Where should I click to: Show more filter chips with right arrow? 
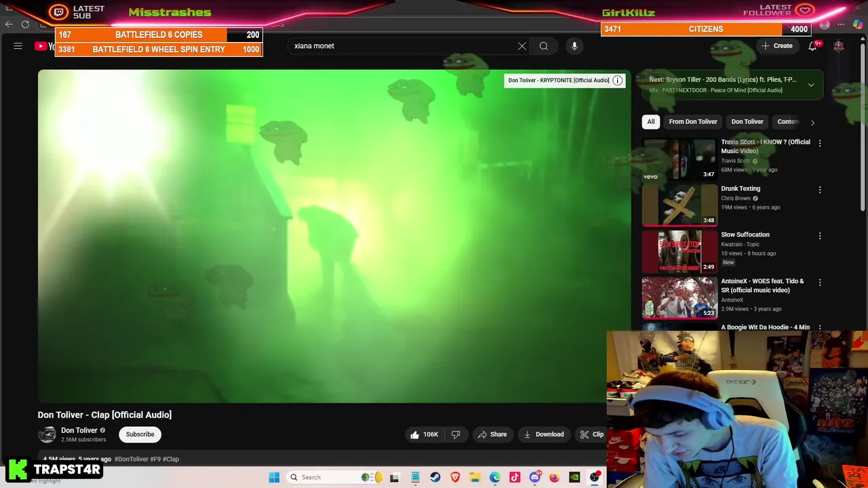812,123
